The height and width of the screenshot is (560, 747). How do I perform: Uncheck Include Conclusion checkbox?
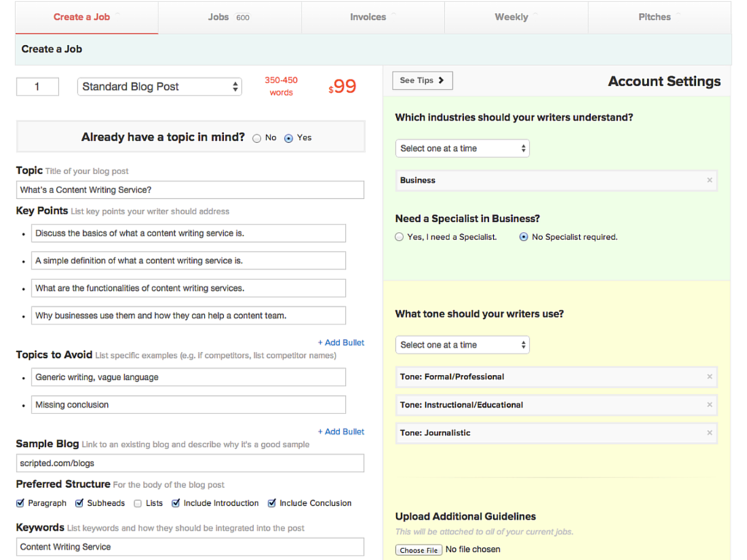272,503
